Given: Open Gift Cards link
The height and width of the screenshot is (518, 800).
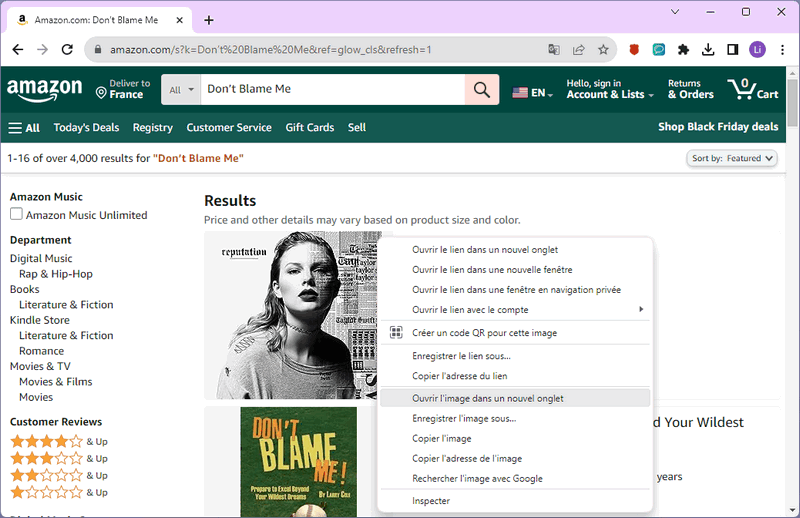Looking at the screenshot, I should point(310,128).
